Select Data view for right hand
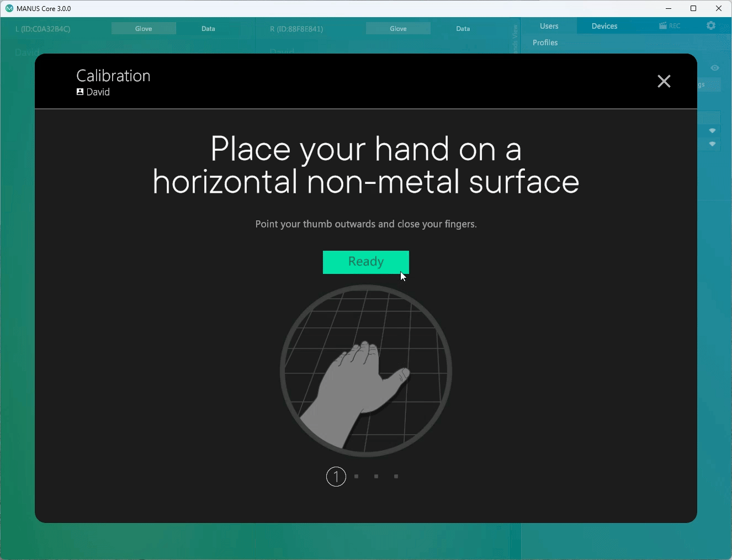The width and height of the screenshot is (732, 560). 463,29
